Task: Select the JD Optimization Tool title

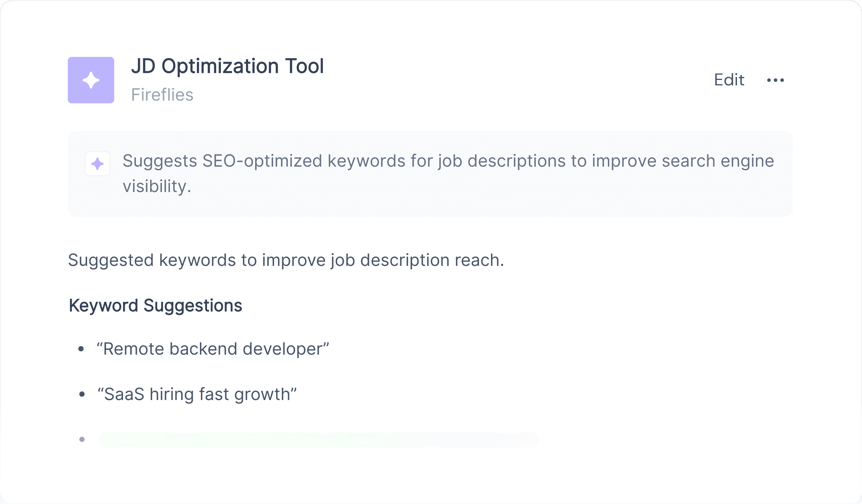Action: click(x=227, y=66)
